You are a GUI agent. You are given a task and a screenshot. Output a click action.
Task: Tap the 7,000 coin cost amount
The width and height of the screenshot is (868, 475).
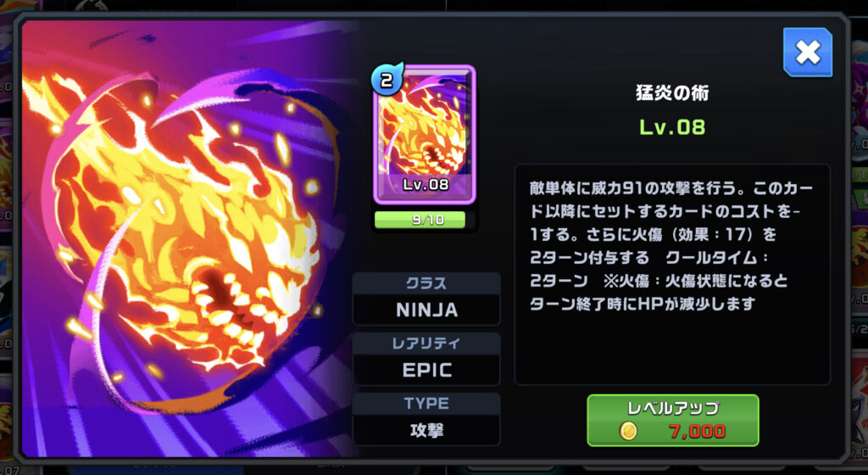(x=697, y=431)
